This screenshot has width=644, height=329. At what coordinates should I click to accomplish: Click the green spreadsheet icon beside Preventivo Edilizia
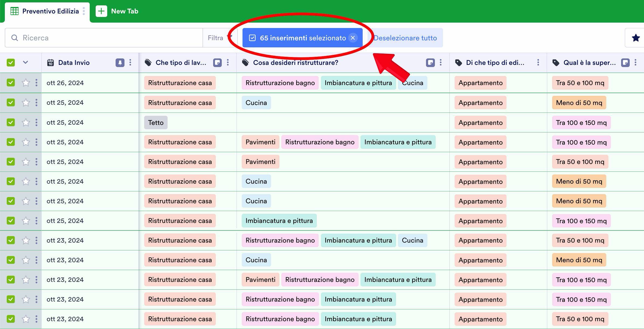(x=14, y=11)
